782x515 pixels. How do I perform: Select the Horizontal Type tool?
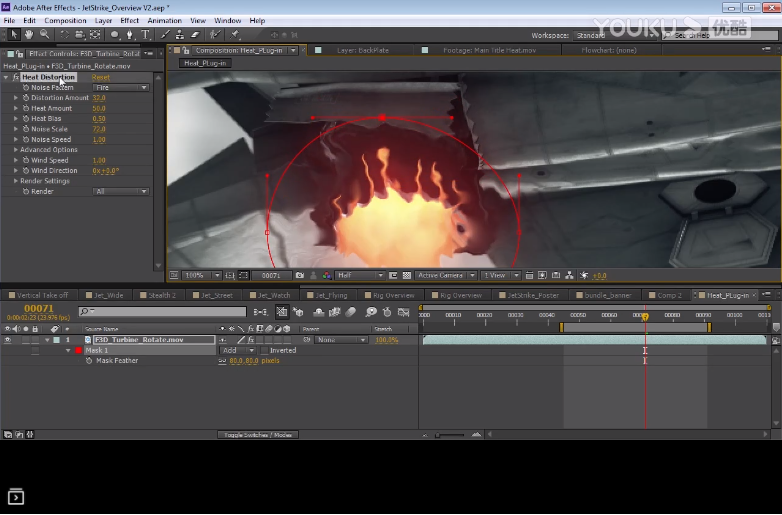pyautogui.click(x=146, y=35)
